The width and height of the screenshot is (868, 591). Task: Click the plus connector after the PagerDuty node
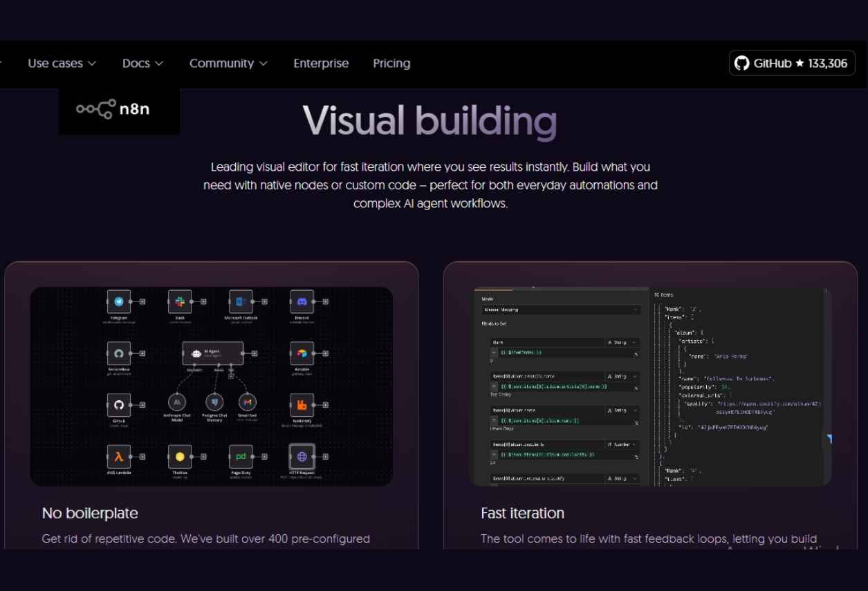point(264,456)
